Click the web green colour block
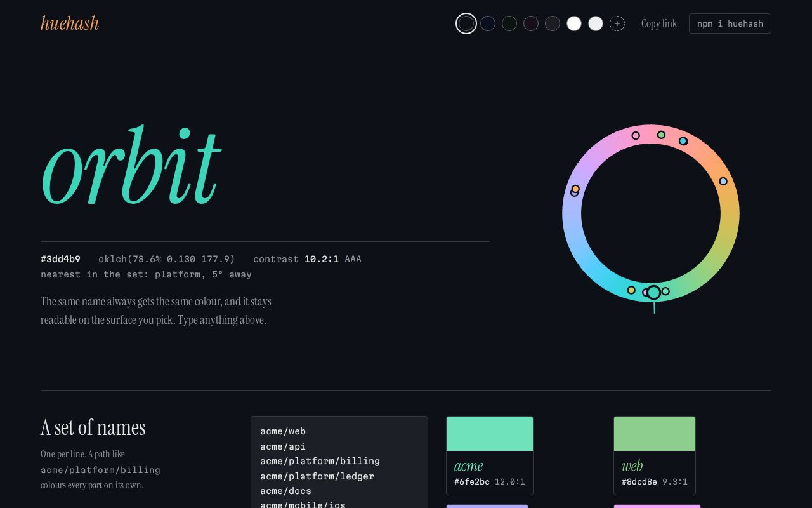The image size is (812, 508). pyautogui.click(x=655, y=434)
